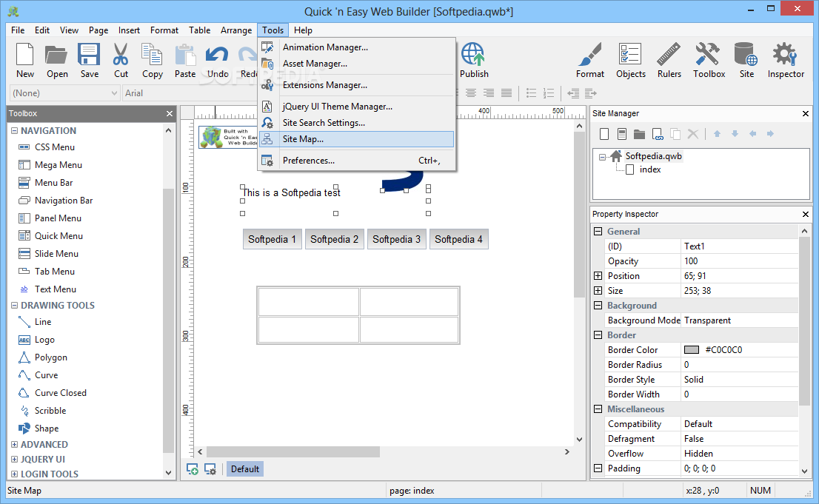This screenshot has width=819, height=504.
Task: Click the New page toolbar icon
Action: point(24,61)
